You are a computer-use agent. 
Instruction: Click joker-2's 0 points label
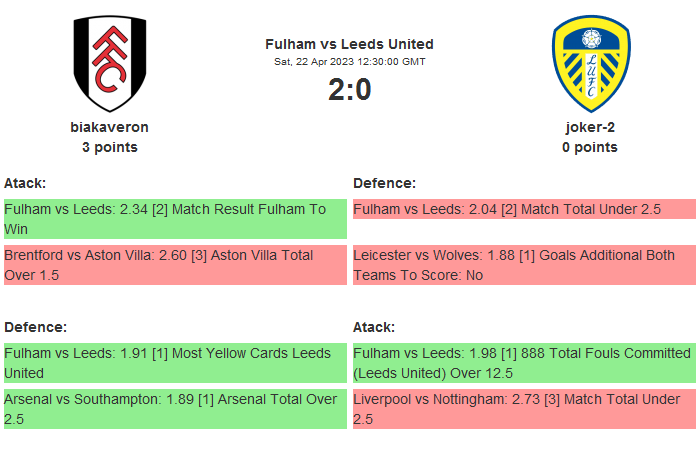[590, 147]
